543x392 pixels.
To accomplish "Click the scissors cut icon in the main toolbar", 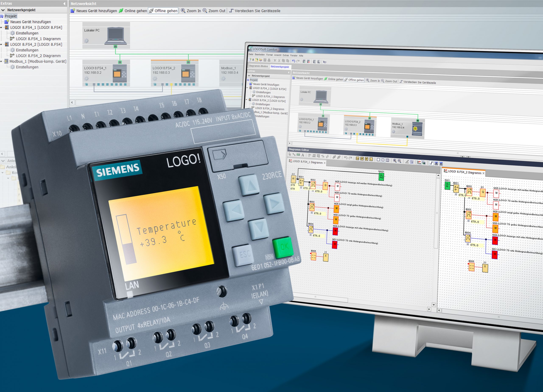I will point(279,61).
